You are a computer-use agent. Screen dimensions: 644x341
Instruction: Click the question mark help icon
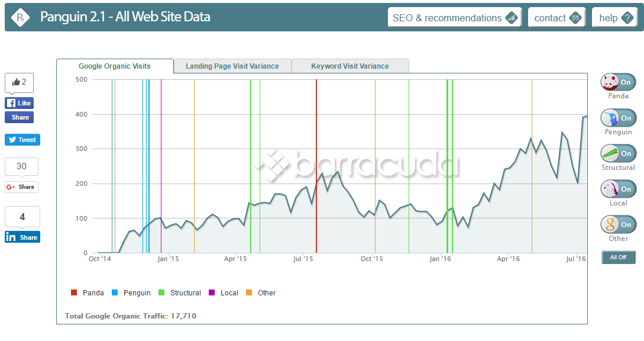(x=627, y=18)
